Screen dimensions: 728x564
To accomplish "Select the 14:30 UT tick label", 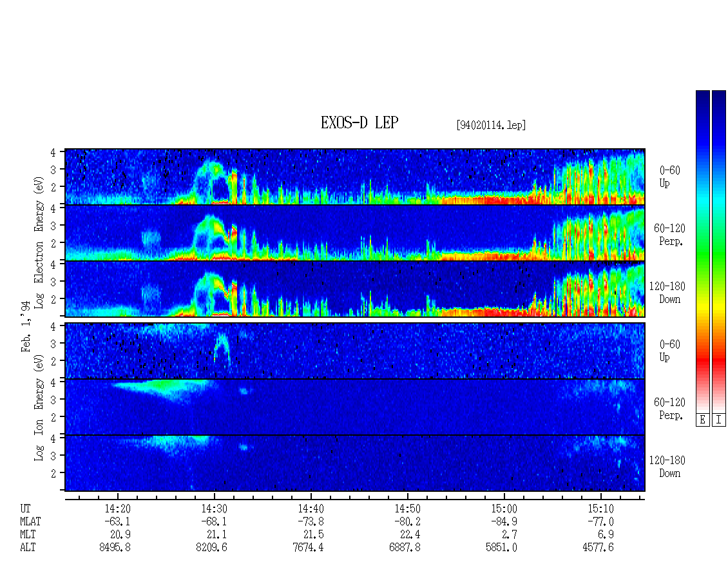I will (214, 509).
